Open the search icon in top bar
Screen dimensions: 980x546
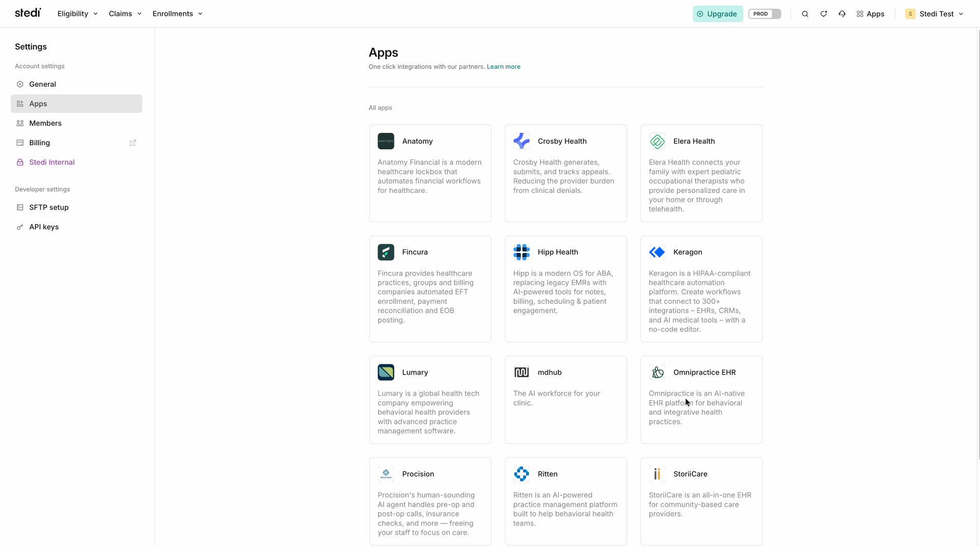(x=805, y=14)
